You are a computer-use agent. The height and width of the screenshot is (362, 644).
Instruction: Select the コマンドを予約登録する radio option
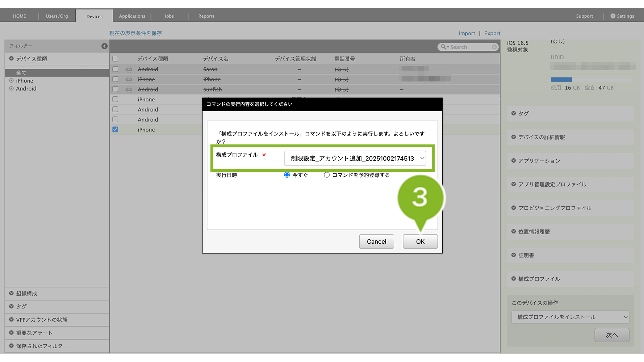pyautogui.click(x=327, y=175)
